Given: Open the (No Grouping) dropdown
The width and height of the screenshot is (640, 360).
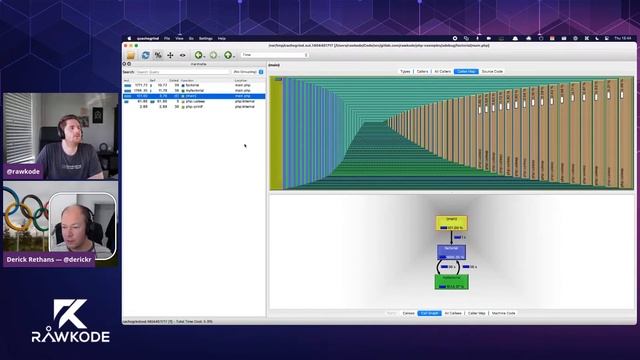Looking at the screenshot, I should tap(248, 72).
